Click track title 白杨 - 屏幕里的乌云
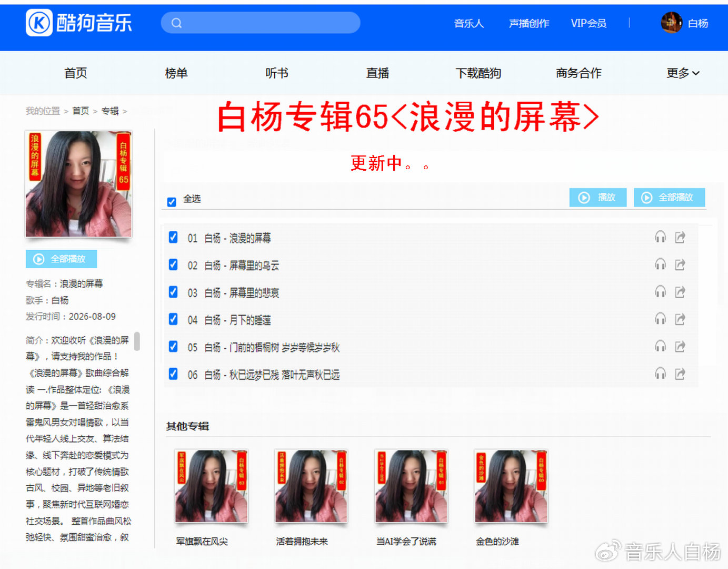 click(242, 266)
